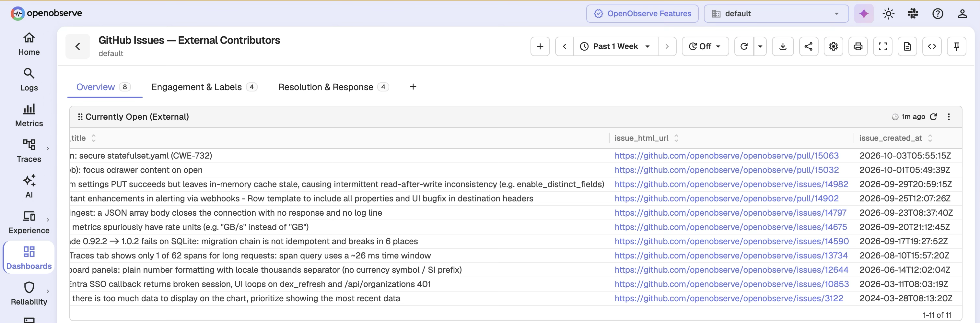Go to Metrics in sidebar

tap(29, 116)
